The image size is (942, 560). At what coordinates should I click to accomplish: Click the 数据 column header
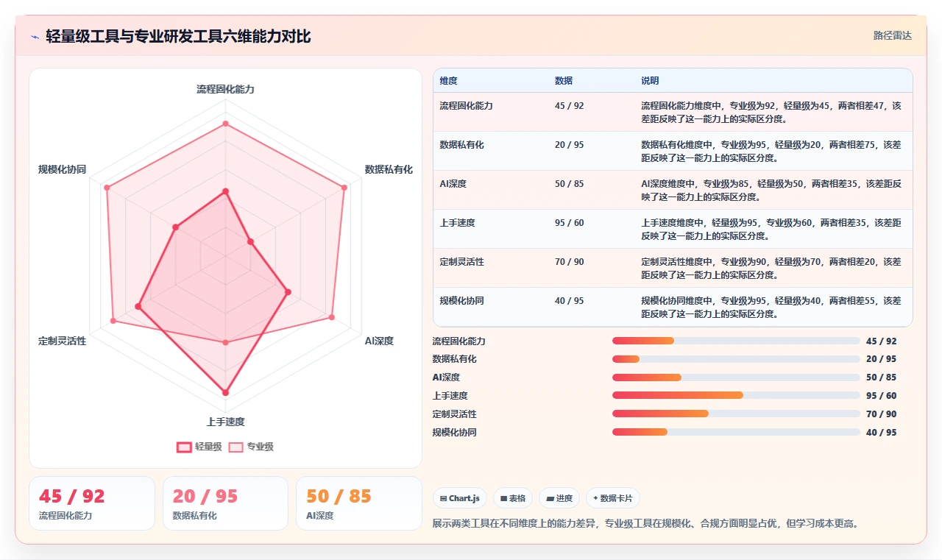(564, 81)
